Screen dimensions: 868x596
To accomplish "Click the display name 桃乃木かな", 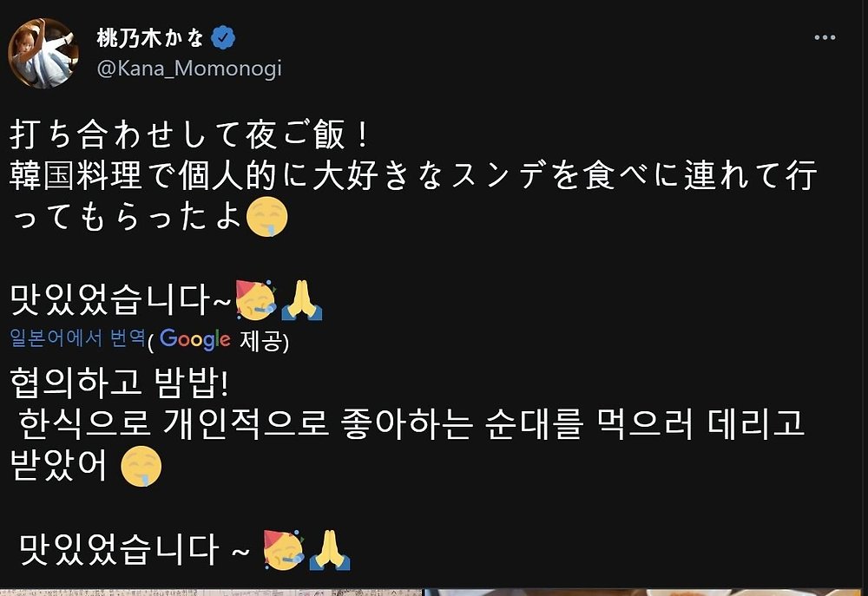I will point(150,37).
